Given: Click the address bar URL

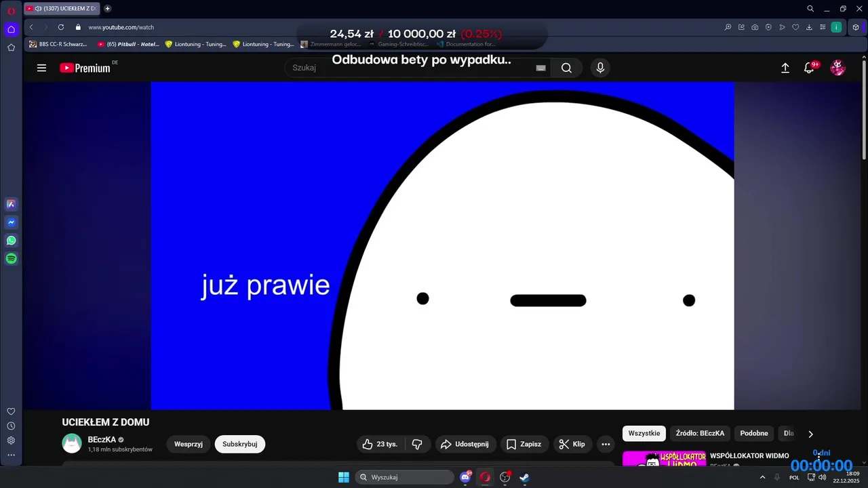Looking at the screenshot, I should point(121,27).
